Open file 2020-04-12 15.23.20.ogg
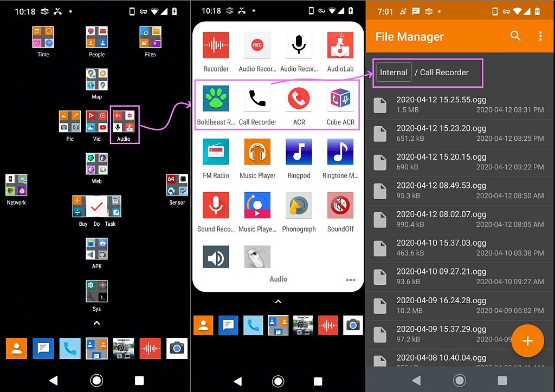The width and height of the screenshot is (555, 392). point(460,133)
